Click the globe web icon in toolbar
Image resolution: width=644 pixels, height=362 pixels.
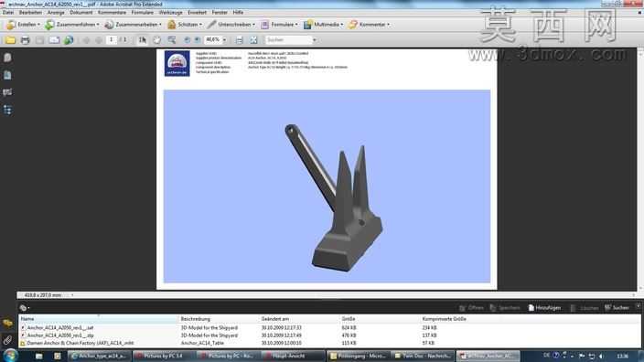(x=69, y=40)
